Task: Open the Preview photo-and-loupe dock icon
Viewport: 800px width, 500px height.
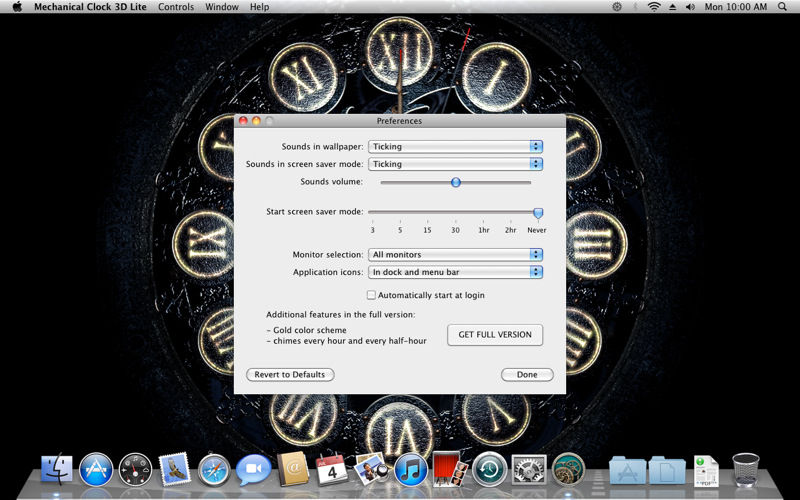Action: click(x=371, y=469)
